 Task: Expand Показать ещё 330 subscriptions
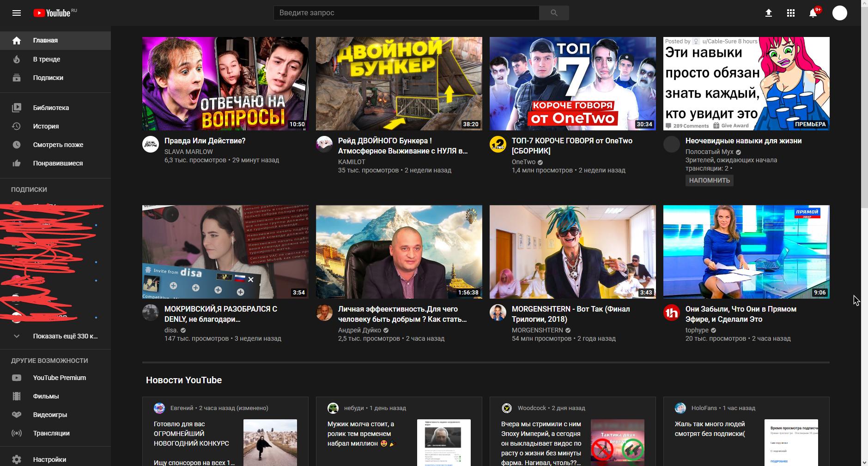55,336
